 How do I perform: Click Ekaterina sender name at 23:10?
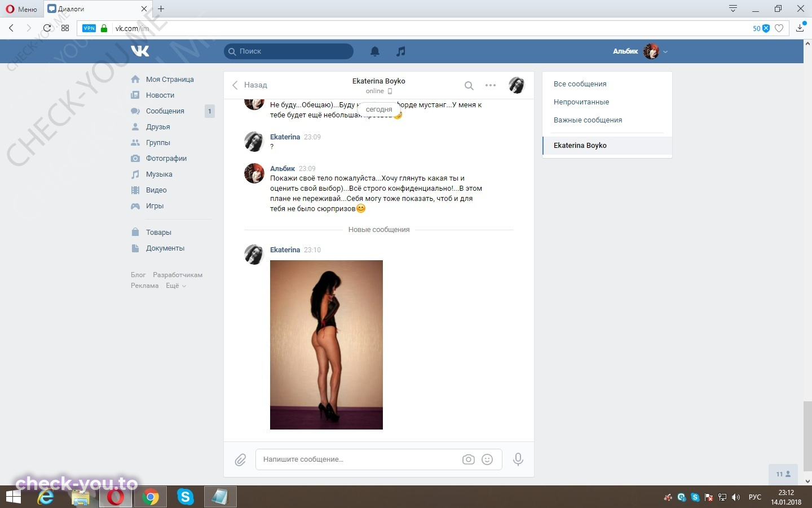tap(285, 250)
